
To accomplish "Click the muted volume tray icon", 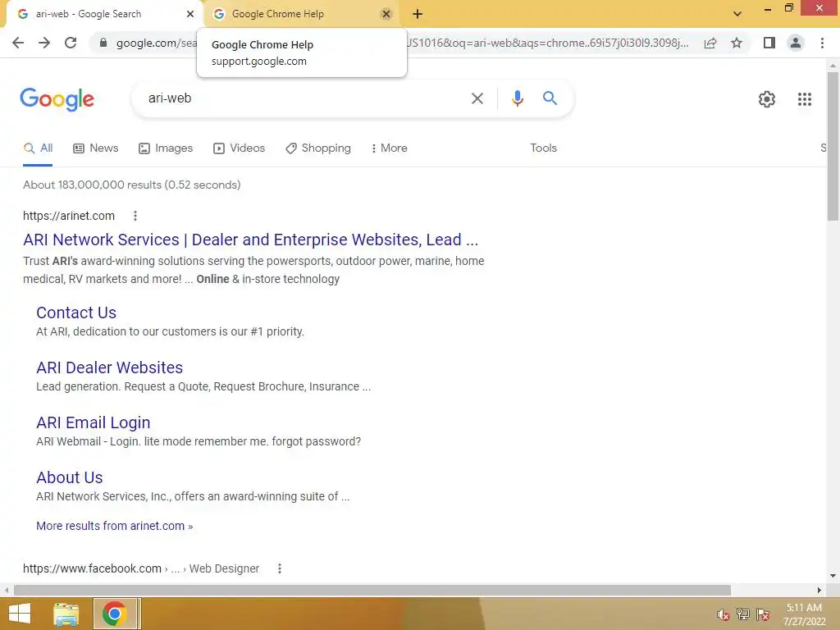I will 724,614.
